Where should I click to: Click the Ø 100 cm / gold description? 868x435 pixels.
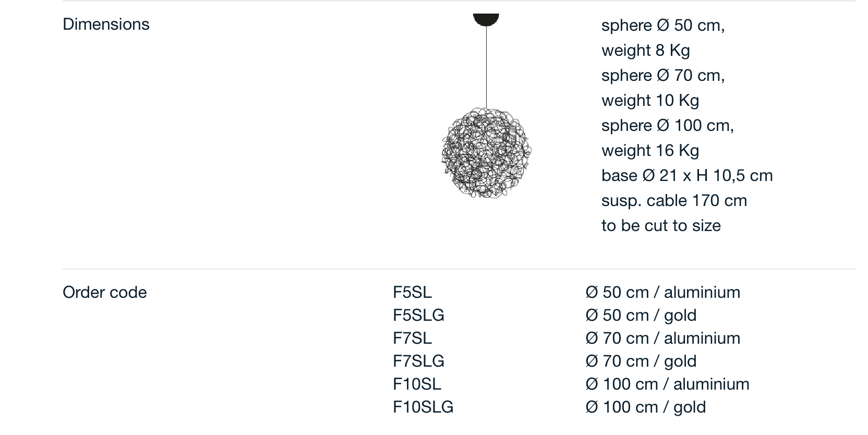tap(645, 407)
